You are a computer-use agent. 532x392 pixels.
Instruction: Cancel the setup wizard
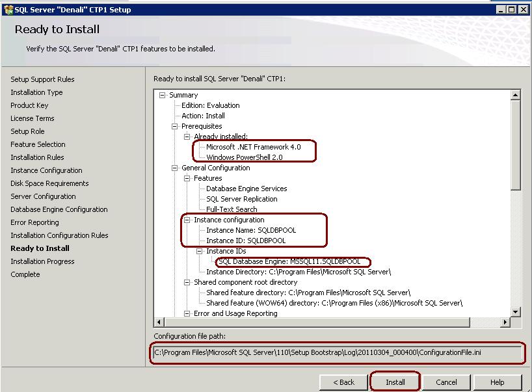click(446, 382)
